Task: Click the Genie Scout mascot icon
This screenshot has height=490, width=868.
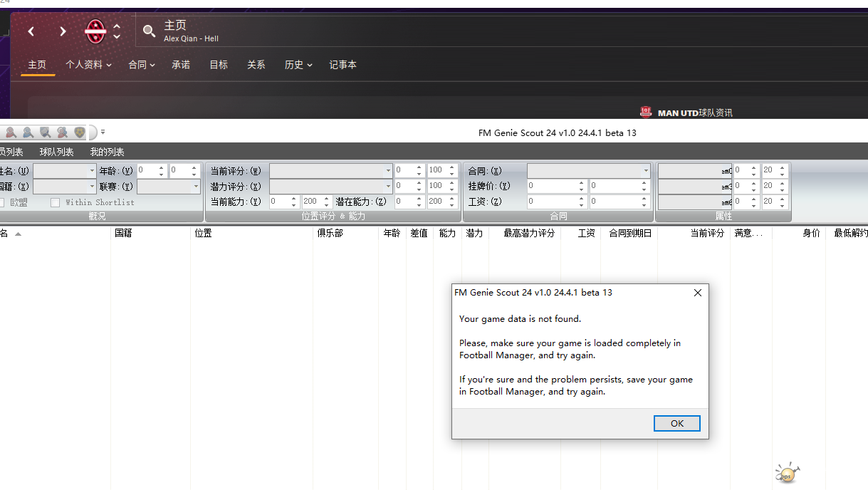Action: [x=787, y=473]
